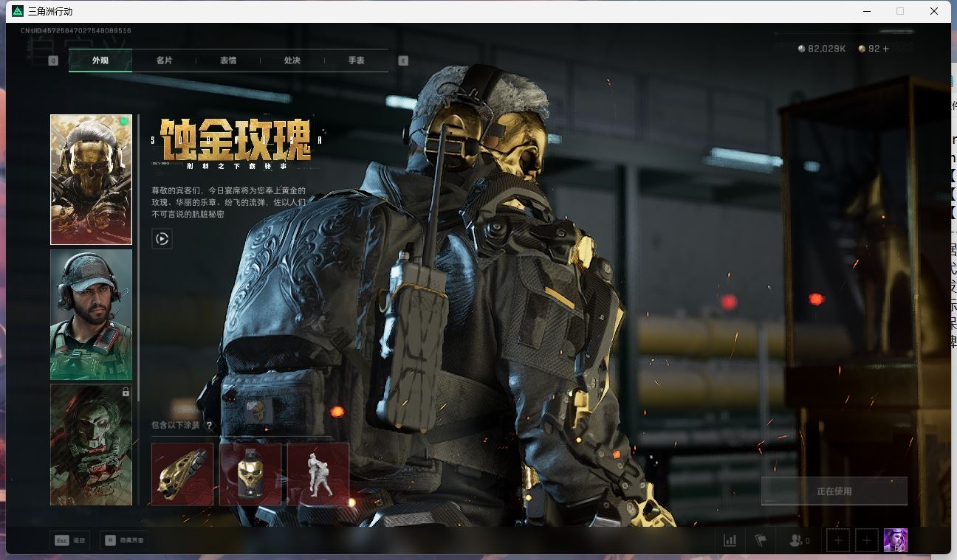Click the second empty teammate plus slot
The height and width of the screenshot is (560, 957).
tap(866, 540)
